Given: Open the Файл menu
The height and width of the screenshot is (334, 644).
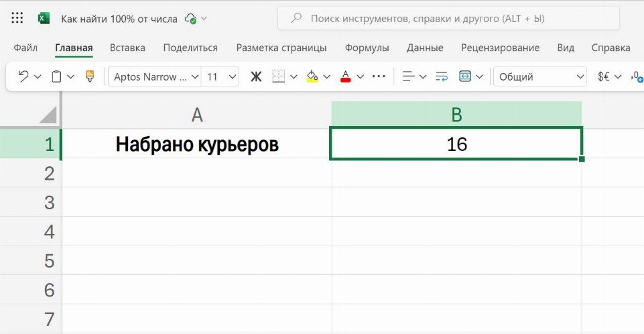Looking at the screenshot, I should [x=25, y=48].
